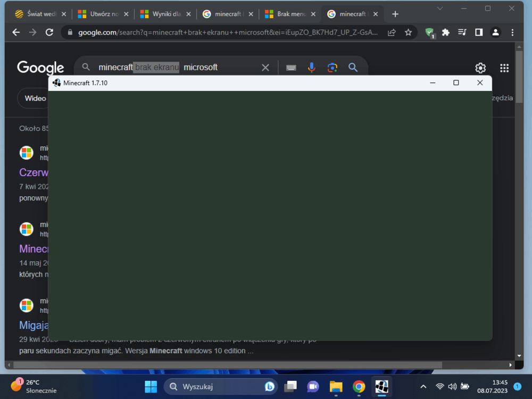Open a new Chrome tab

395,14
